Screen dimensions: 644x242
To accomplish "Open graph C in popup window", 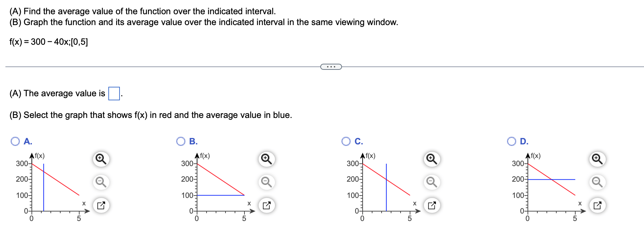I will (432, 205).
